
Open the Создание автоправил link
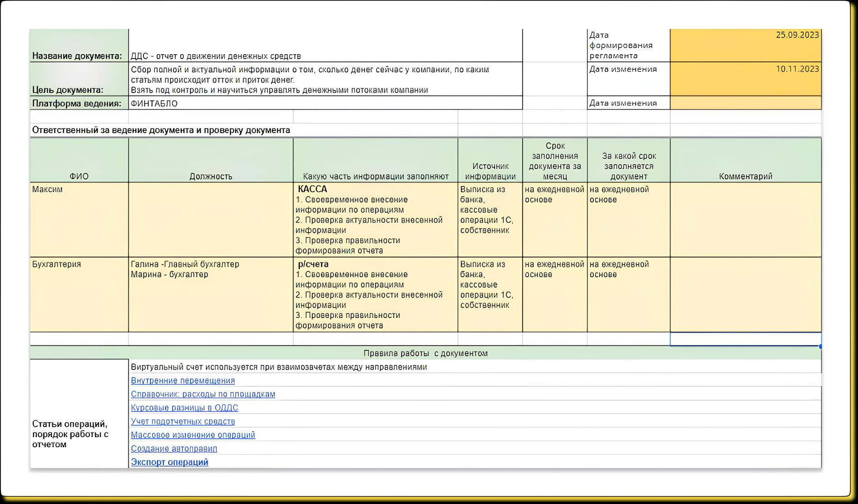tap(174, 448)
